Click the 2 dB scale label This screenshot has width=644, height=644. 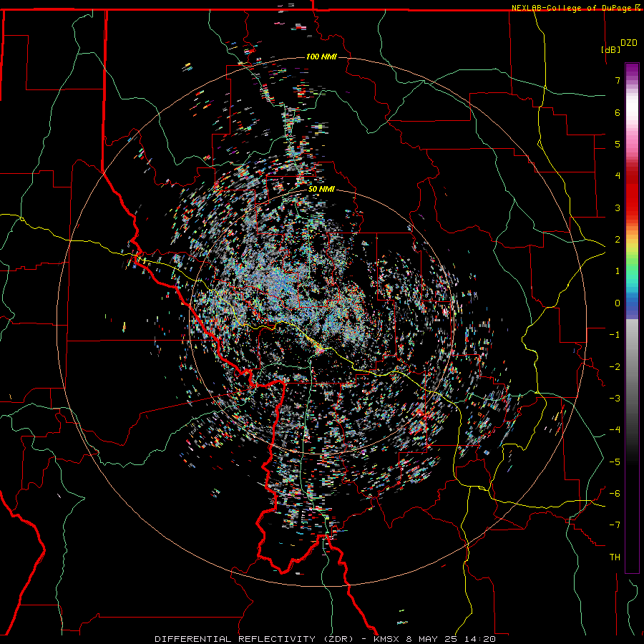618,240
